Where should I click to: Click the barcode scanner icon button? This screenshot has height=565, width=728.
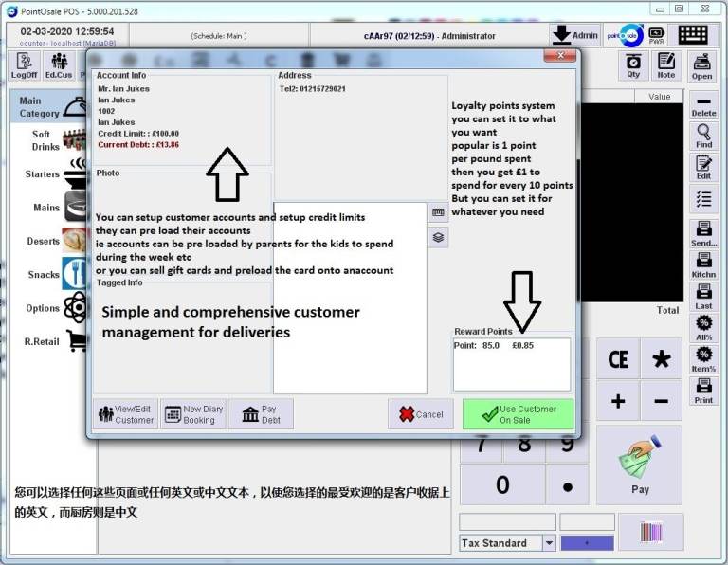click(x=650, y=532)
